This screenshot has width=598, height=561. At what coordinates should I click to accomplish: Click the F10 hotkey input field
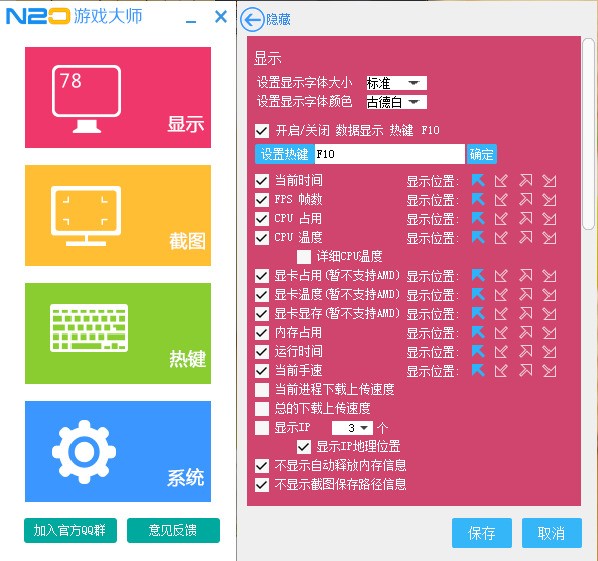click(x=389, y=154)
